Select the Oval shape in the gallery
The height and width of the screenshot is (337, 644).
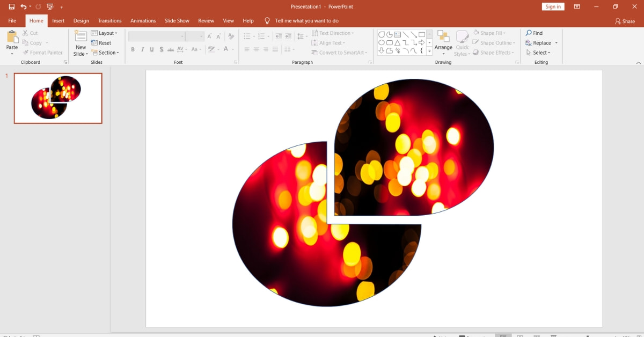point(381,42)
